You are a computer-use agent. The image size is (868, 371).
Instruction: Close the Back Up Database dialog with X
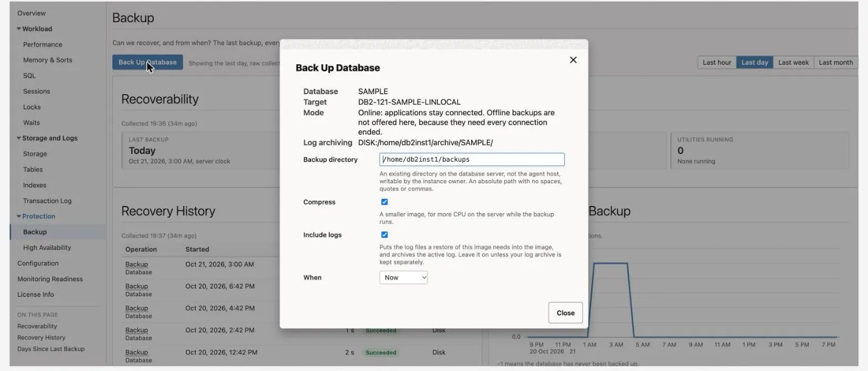point(573,60)
